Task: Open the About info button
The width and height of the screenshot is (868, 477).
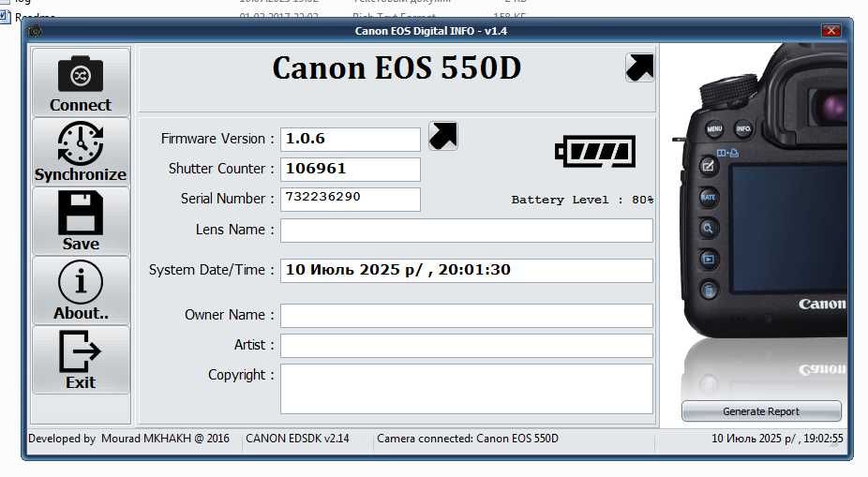Action: click(x=81, y=291)
